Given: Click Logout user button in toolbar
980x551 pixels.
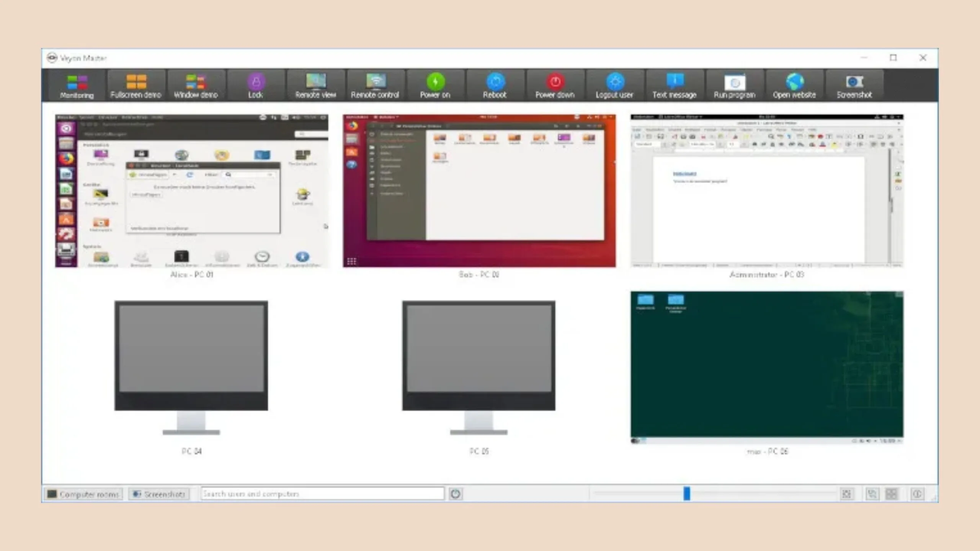Looking at the screenshot, I should click(614, 85).
